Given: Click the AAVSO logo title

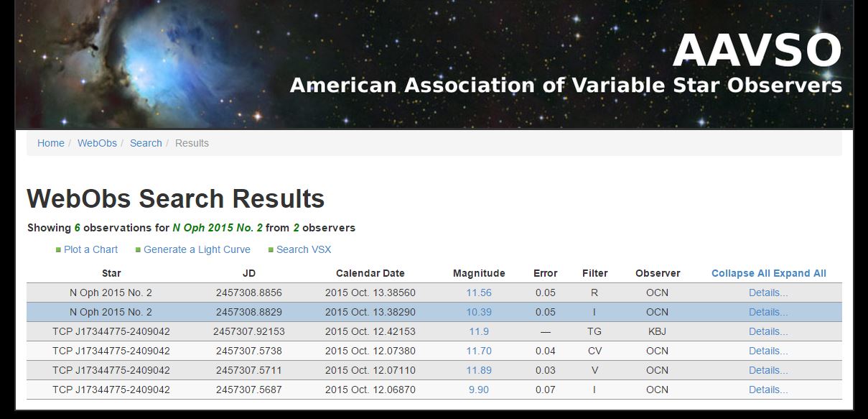Looking at the screenshot, I should pos(757,50).
